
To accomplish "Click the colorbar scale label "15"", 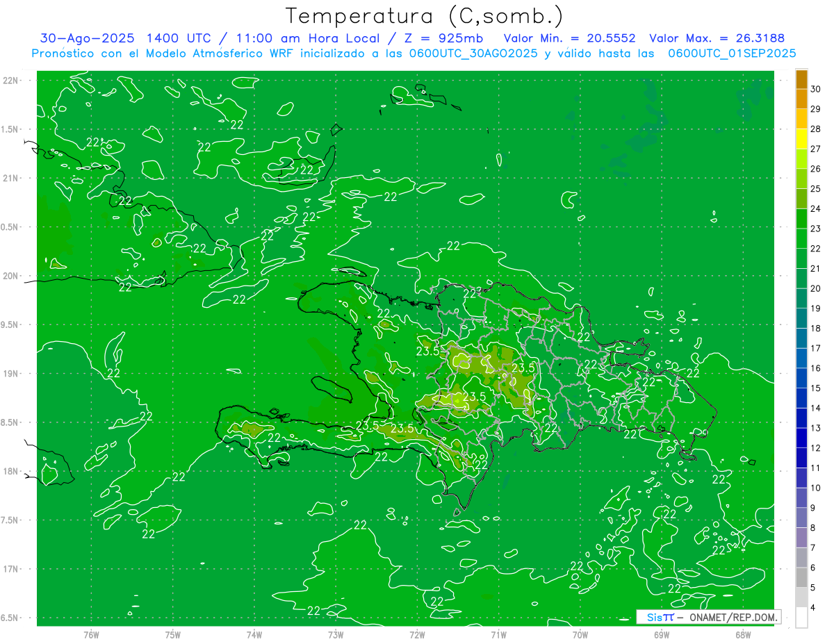I will tap(815, 388).
